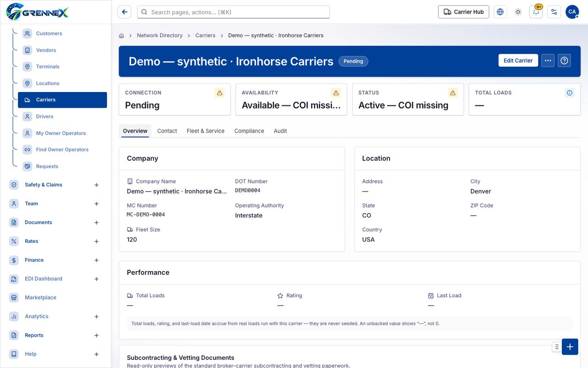Screen dimensions: 588x368
Task: Click the Network Directory breadcrumb link
Action: coord(159,35)
